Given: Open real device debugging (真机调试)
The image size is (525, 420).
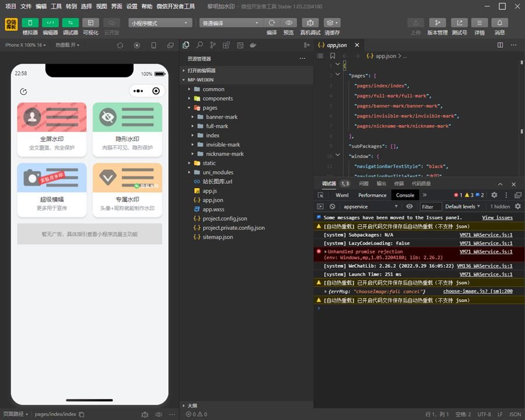Looking at the screenshot, I should coord(310,23).
